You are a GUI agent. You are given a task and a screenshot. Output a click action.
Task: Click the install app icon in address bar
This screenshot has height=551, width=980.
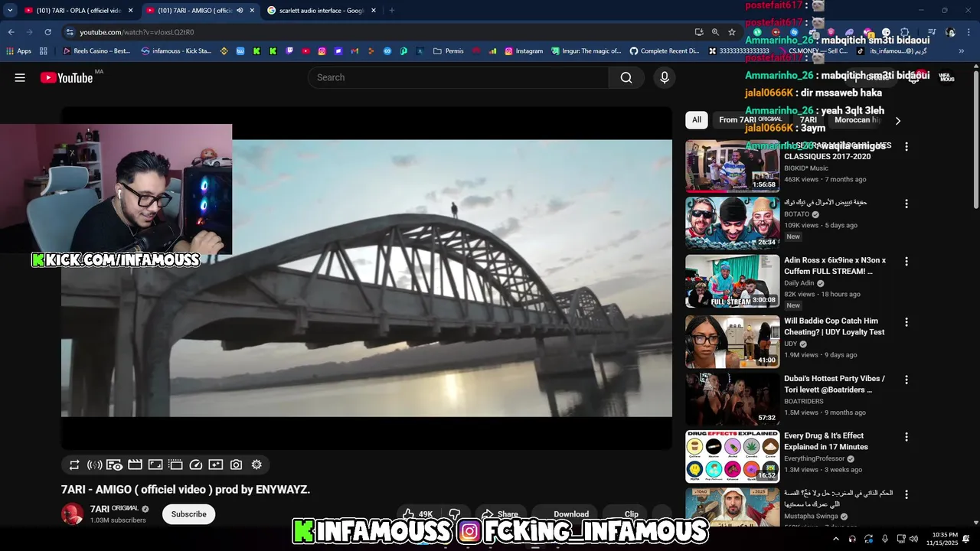(698, 32)
